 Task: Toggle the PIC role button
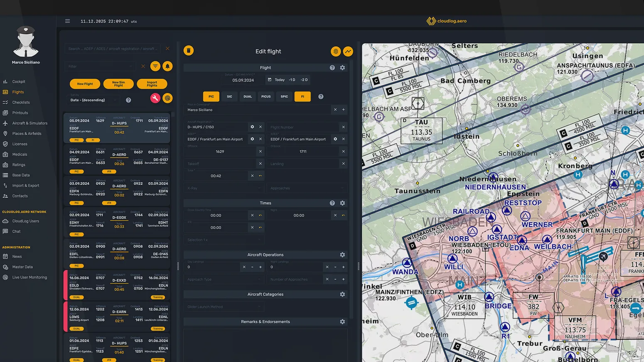click(211, 96)
